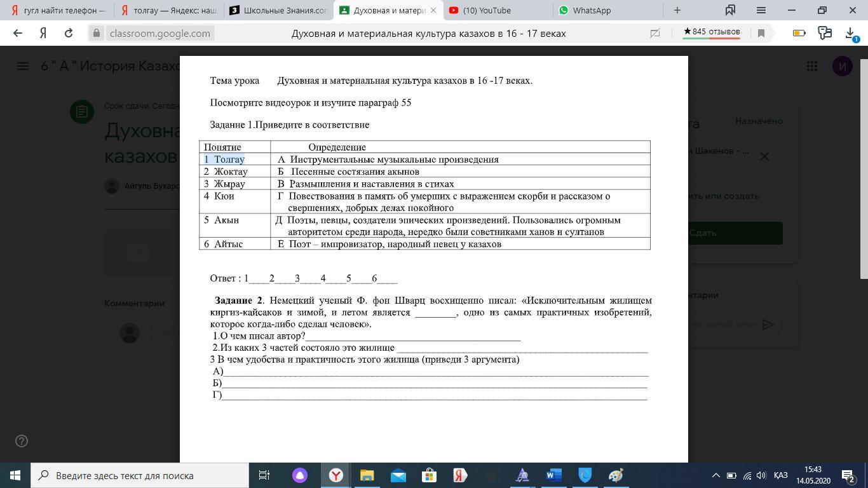Open File Explorer from the taskbar
Screen dimensions: 868x488
click(x=367, y=475)
